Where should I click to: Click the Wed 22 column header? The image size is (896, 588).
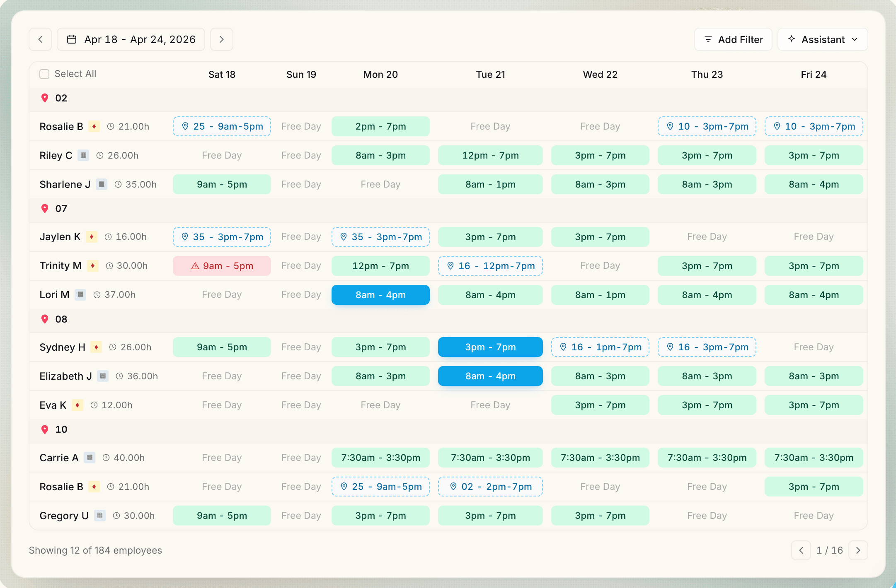coord(600,75)
